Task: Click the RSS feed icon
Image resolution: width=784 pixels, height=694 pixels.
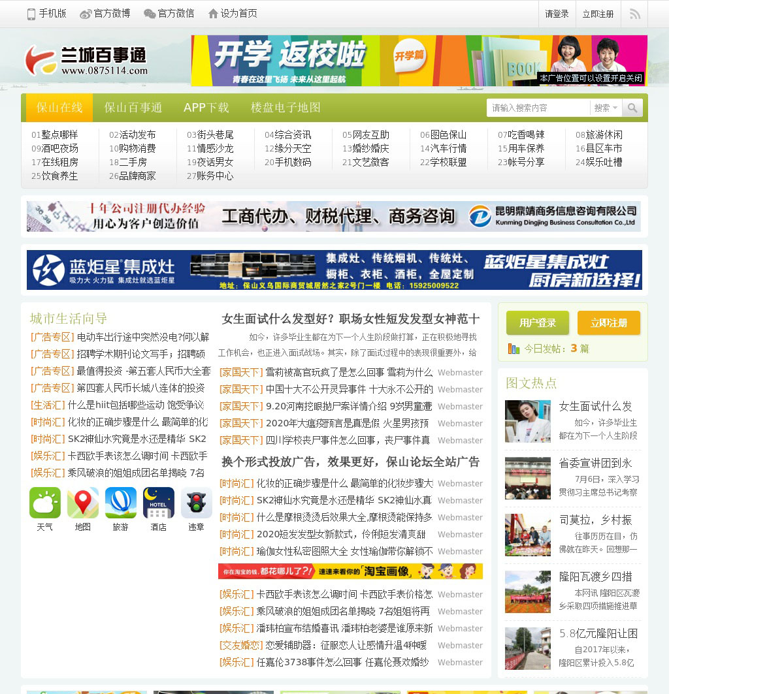Action: (634, 14)
